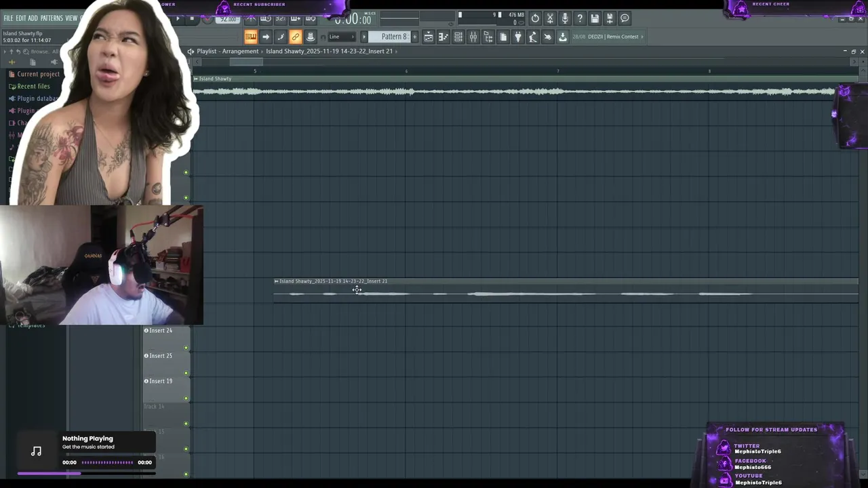Open the VIEW menu
Image resolution: width=868 pixels, height=488 pixels.
tap(71, 18)
